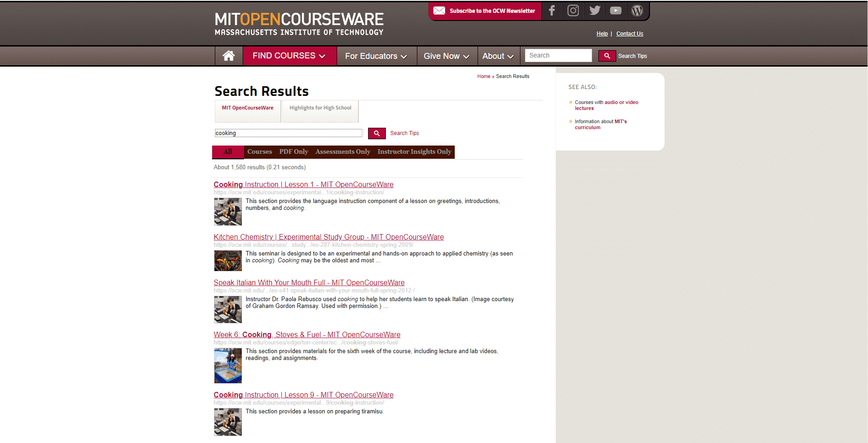
Task: Expand the For Educators menu
Action: tap(376, 56)
